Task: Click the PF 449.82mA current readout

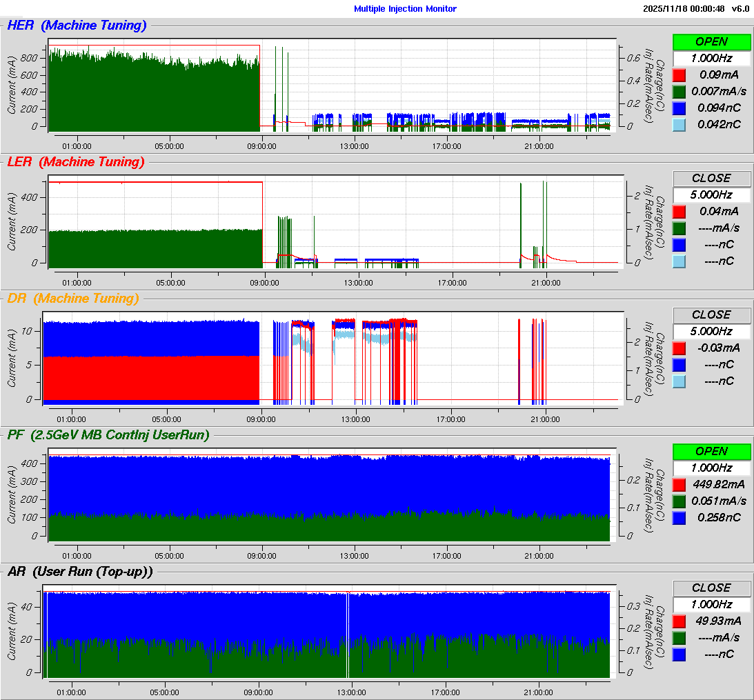Action: click(718, 485)
